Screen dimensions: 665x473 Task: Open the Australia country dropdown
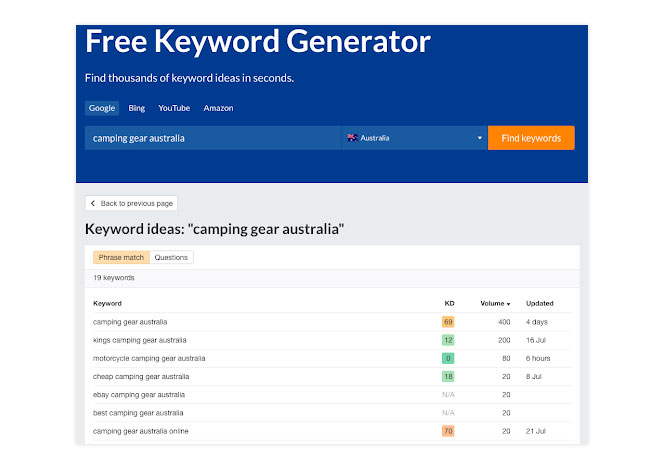point(414,138)
